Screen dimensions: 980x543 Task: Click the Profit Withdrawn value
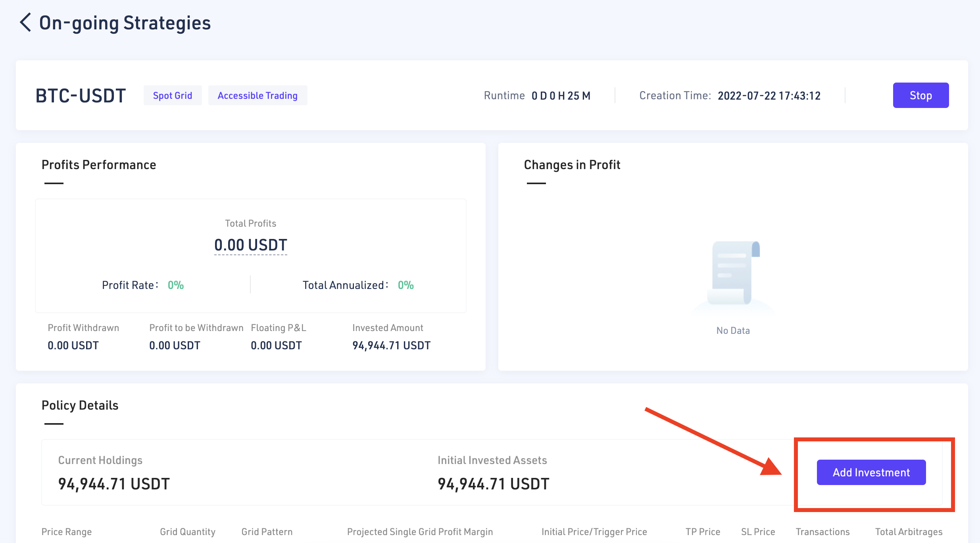click(73, 345)
